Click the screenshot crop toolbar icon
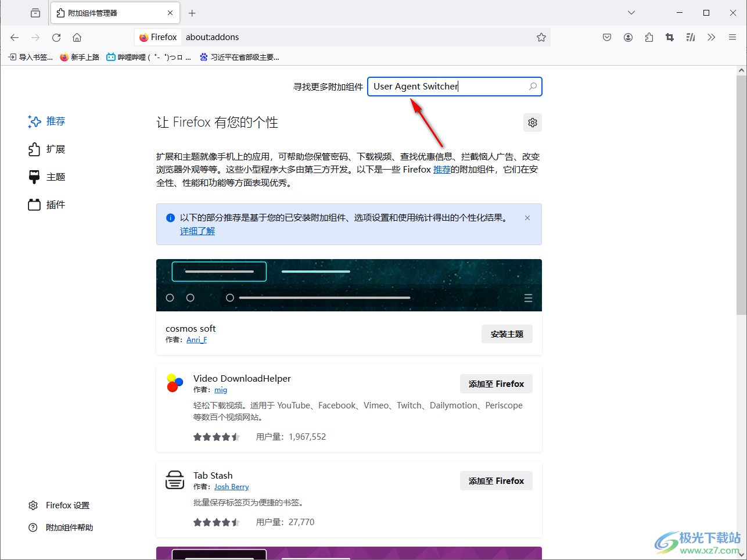This screenshot has width=747, height=560. tap(670, 37)
